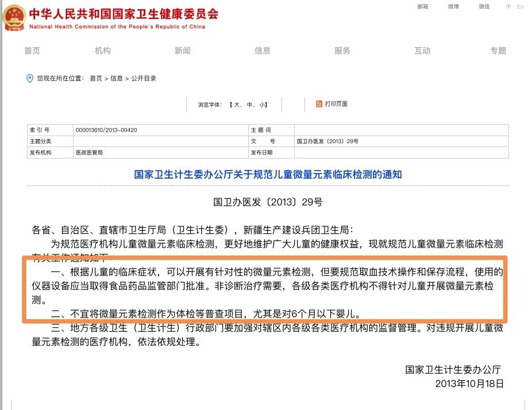Viewport: 532px width, 410px height.
Task: Open the 互动 navigation item
Action: 422,51
